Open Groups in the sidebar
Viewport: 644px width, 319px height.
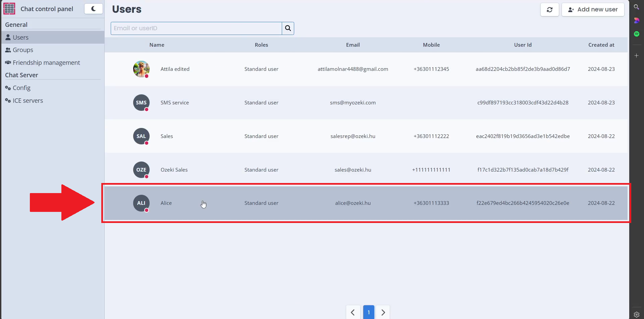23,50
